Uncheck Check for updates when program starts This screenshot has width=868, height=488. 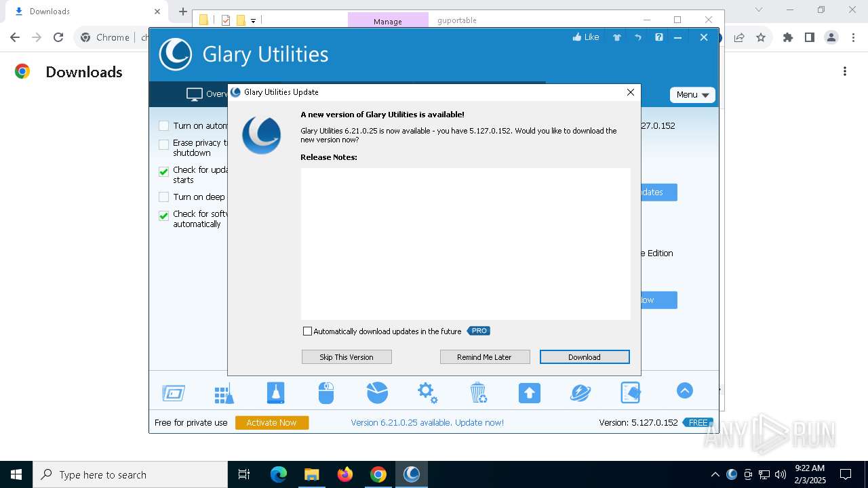[x=163, y=171]
